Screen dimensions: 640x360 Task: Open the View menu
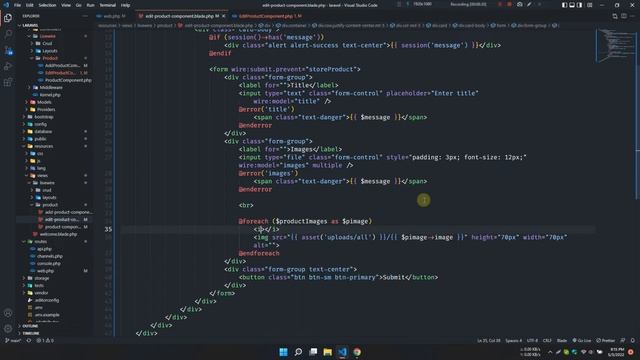pyautogui.click(x=66, y=5)
